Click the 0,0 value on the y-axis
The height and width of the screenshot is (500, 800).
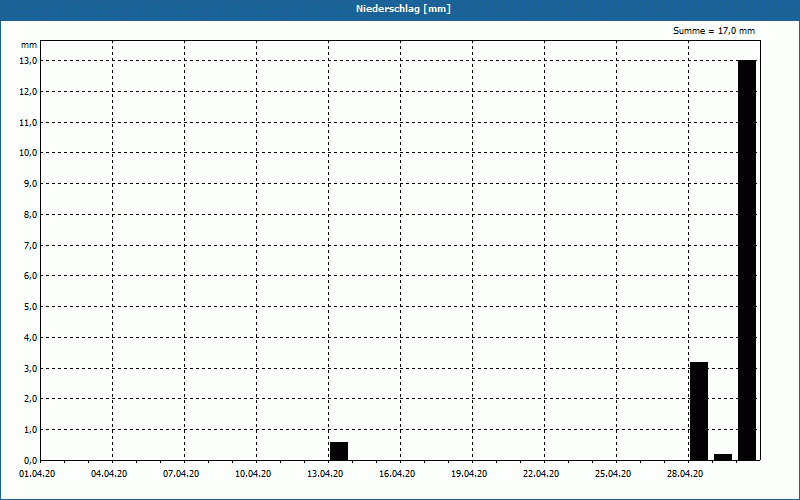(29, 460)
